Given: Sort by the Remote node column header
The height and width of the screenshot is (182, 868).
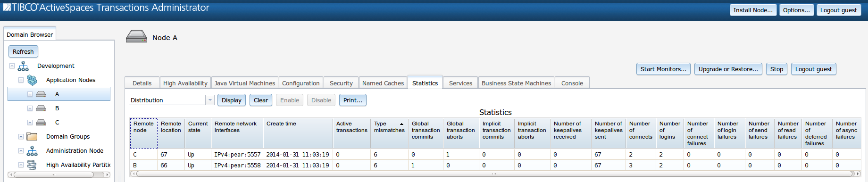Looking at the screenshot, I should [x=144, y=133].
